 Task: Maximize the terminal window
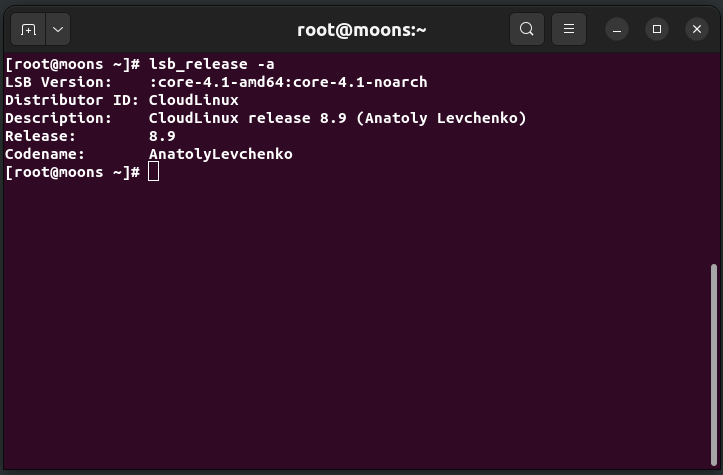pyautogui.click(x=657, y=29)
